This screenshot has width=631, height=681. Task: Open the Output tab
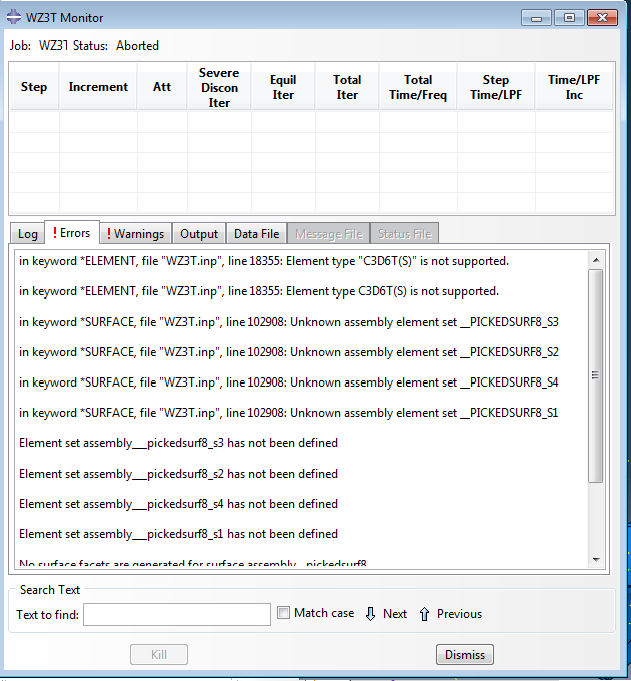[x=199, y=234]
